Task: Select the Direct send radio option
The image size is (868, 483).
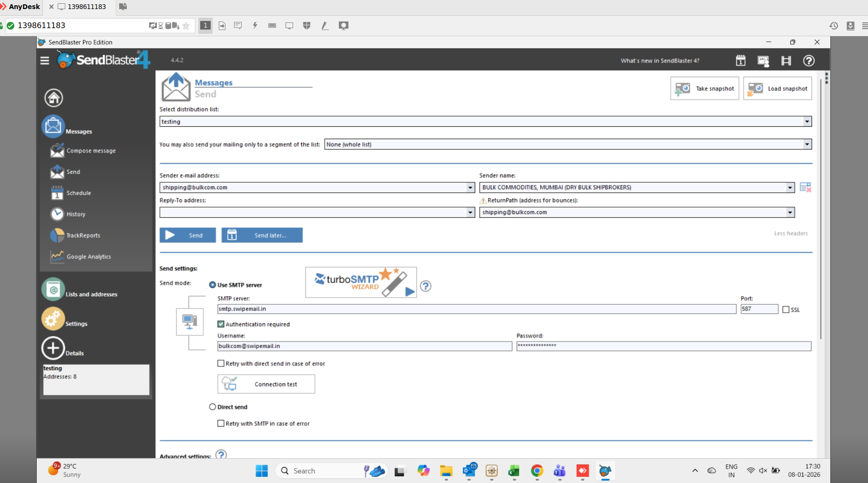Action: [x=213, y=407]
